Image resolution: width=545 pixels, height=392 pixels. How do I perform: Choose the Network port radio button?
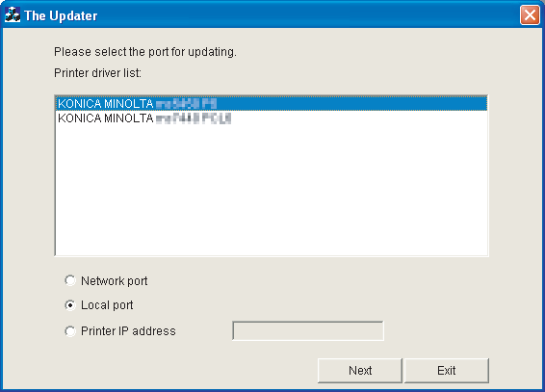70,280
